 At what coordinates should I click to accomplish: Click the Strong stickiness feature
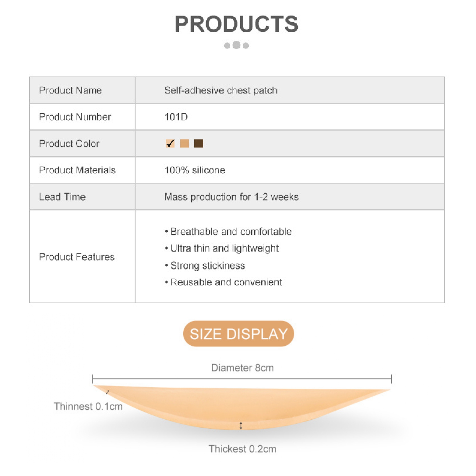207,266
